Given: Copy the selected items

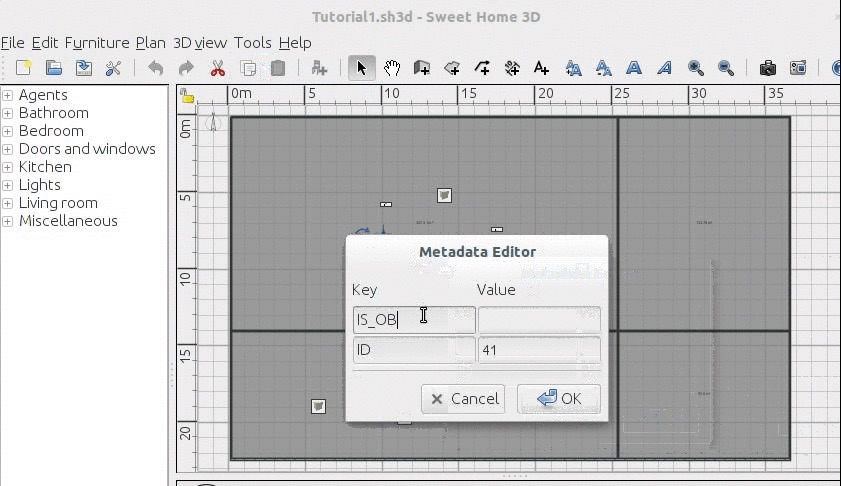Looking at the screenshot, I should coord(248,68).
